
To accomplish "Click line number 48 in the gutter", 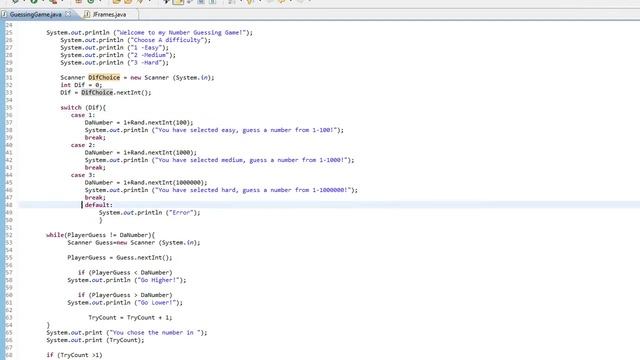I will [x=9, y=205].
